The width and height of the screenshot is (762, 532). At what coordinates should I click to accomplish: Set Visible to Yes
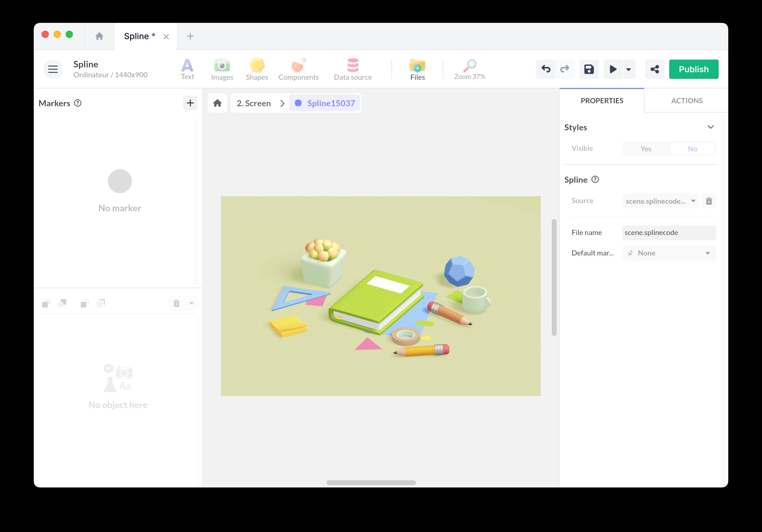point(645,149)
